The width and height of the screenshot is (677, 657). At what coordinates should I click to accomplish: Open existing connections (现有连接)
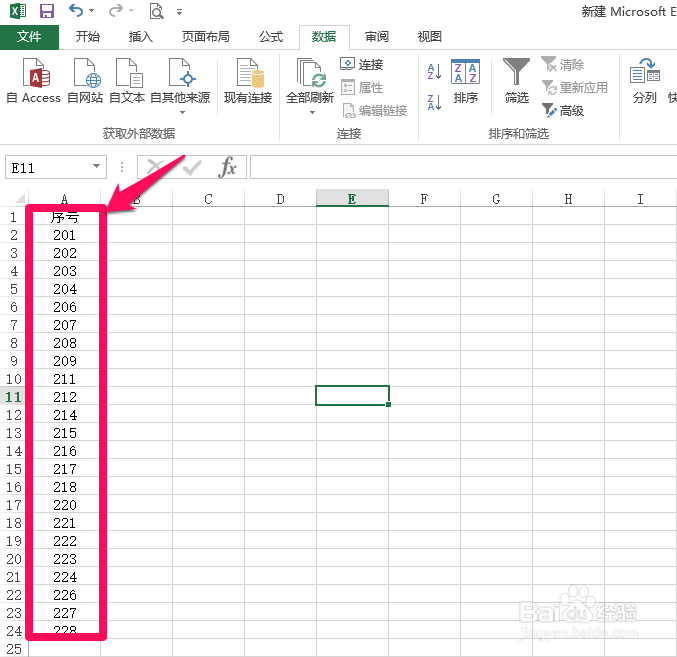tap(248, 81)
